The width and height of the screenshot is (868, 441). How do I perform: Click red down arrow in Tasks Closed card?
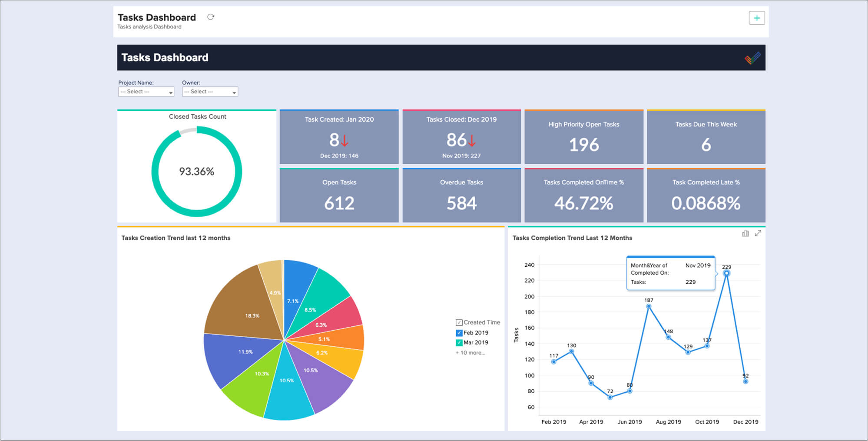tap(472, 140)
